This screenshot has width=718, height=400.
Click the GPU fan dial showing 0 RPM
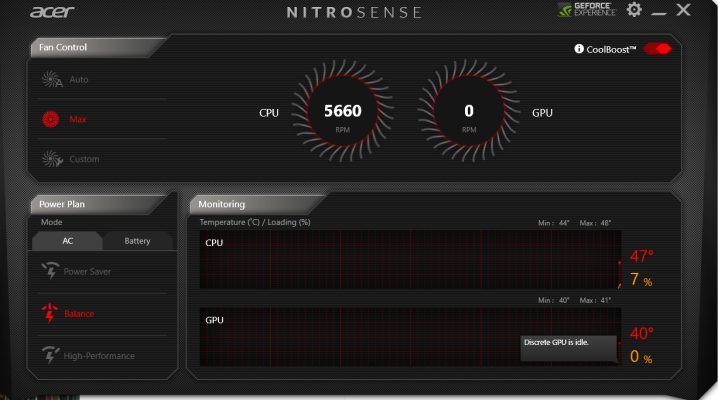point(469,111)
